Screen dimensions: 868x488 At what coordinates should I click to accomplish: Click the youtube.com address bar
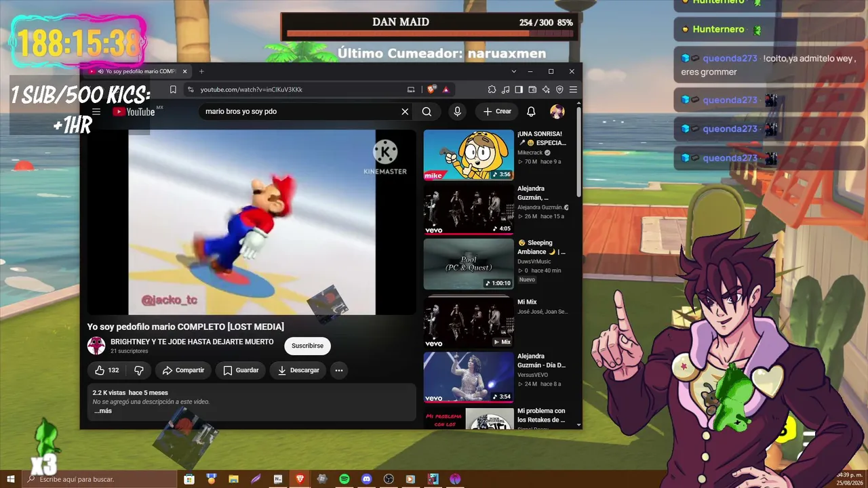298,89
